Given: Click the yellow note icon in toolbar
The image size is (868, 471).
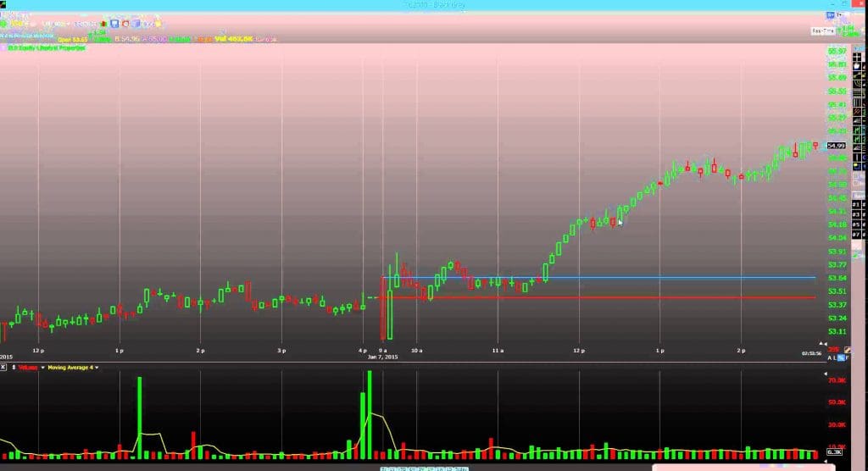Looking at the screenshot, I should tap(159, 24).
